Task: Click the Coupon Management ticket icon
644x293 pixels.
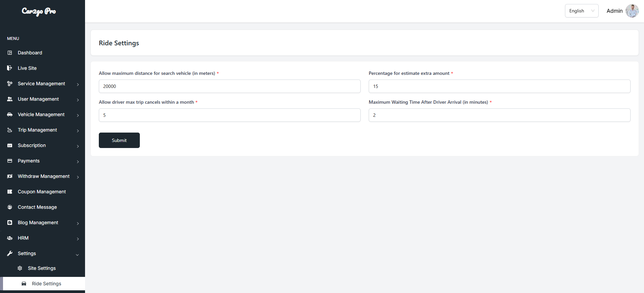Action: click(10, 192)
